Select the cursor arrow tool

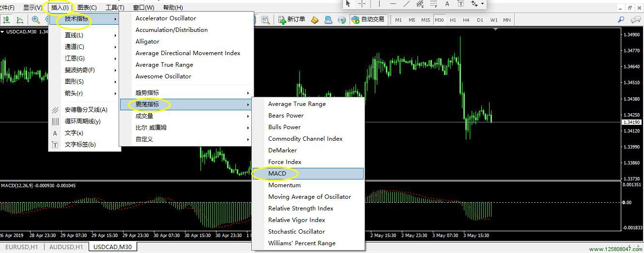pos(348,4)
